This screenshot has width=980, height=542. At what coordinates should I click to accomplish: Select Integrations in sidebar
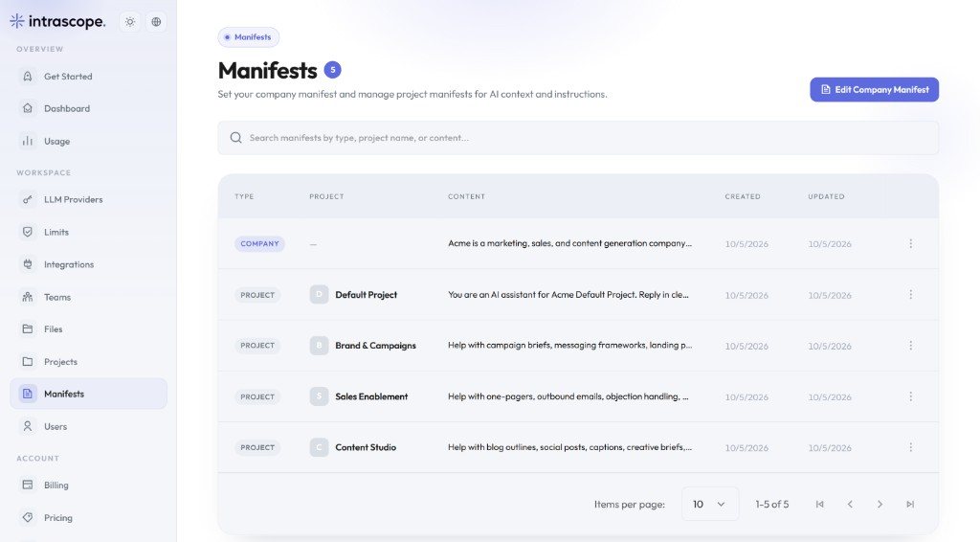(x=88, y=264)
